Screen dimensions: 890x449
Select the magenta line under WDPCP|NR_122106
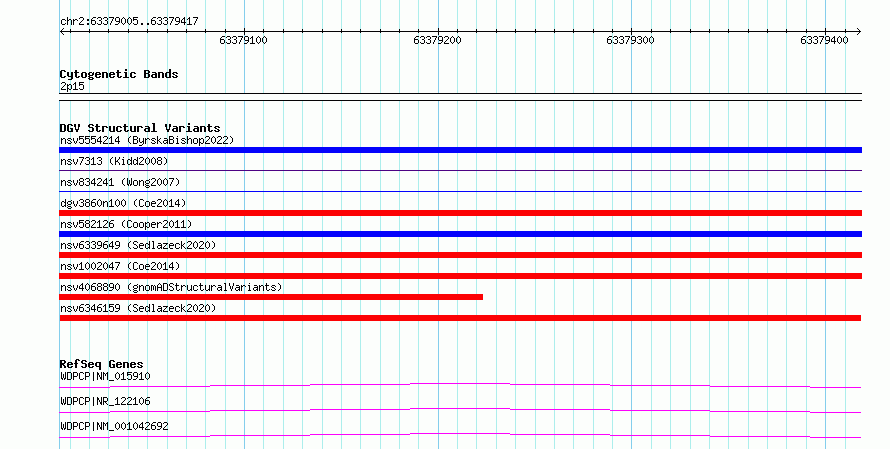[x=460, y=410]
